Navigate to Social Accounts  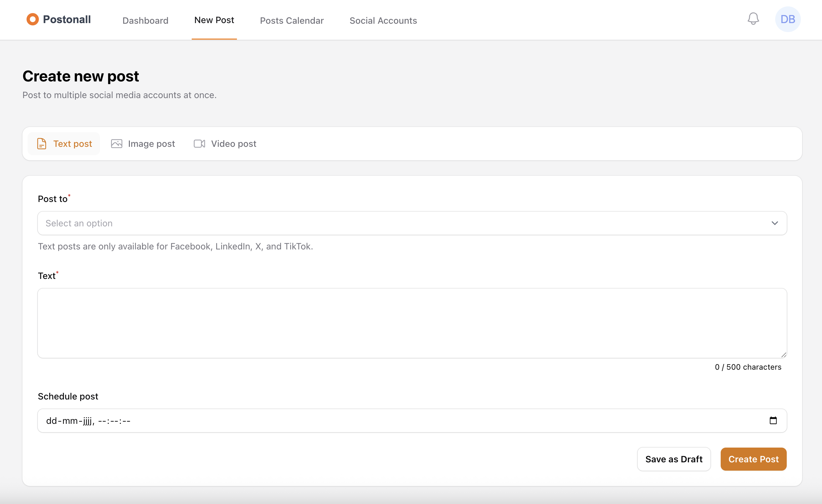[383, 21]
